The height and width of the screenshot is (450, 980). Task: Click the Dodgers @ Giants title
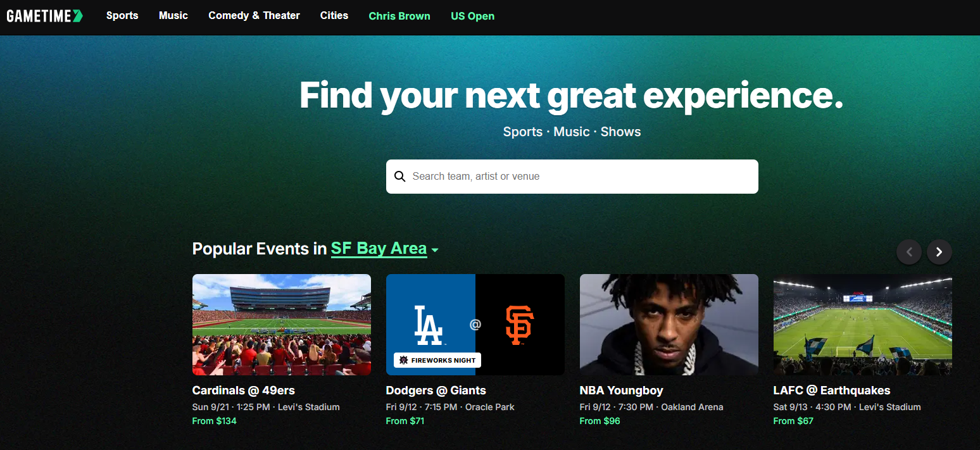point(436,391)
